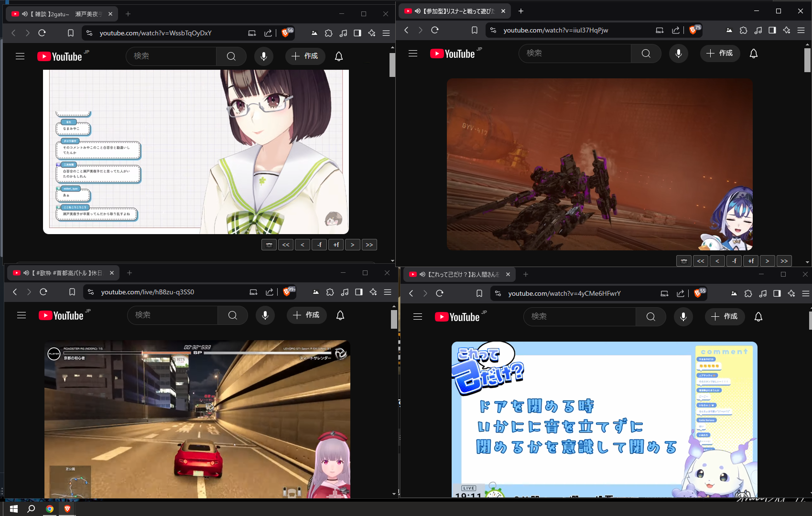Expand the YouTube guide menu in the 歌枠 window

click(22, 315)
